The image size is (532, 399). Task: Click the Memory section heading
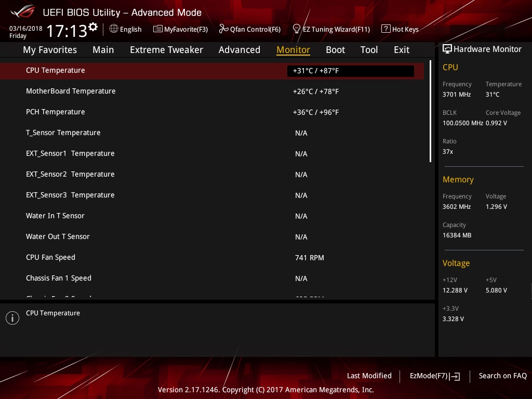coord(458,179)
